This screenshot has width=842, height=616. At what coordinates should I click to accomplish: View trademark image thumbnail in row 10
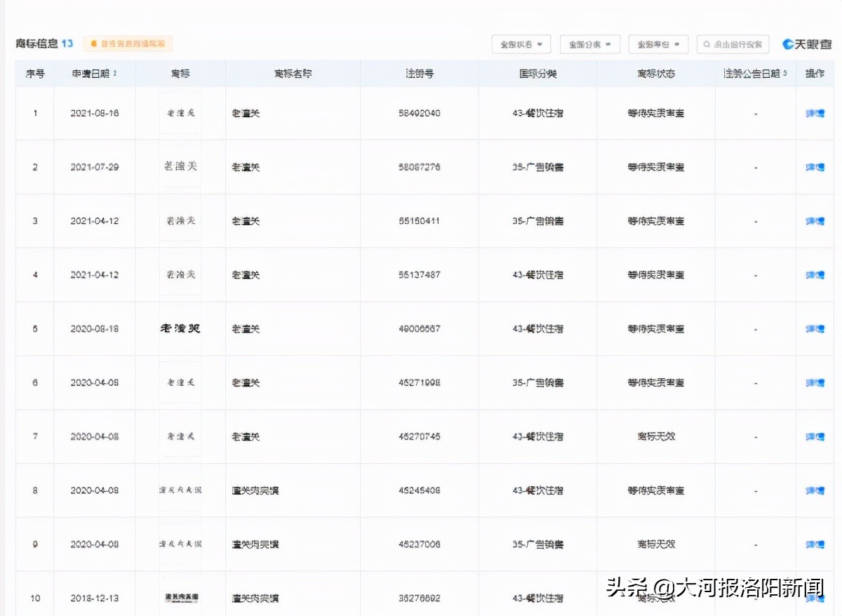tap(180, 598)
